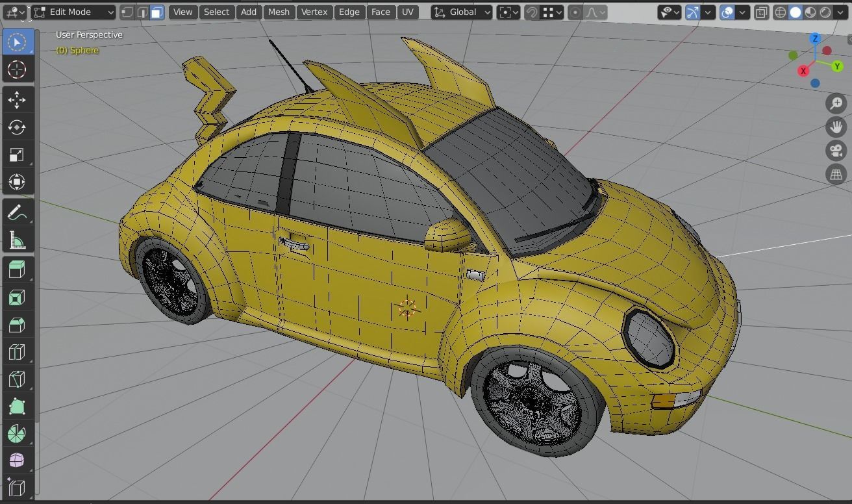The height and width of the screenshot is (504, 852).
Task: Open the Vertex menu
Action: 314,12
